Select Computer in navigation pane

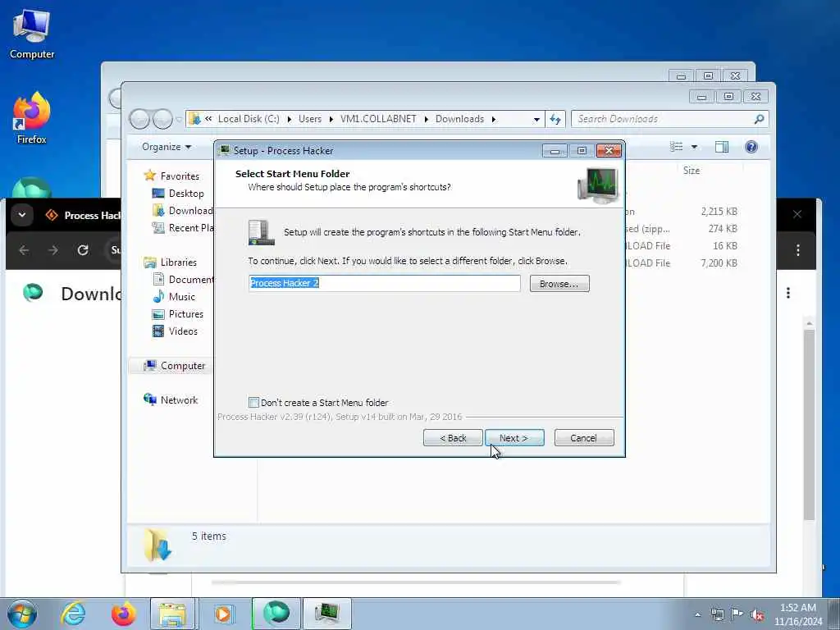[174, 365]
